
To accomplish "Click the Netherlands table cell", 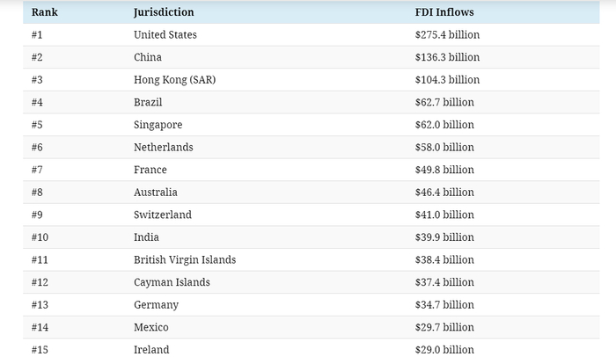I will pyautogui.click(x=163, y=148).
